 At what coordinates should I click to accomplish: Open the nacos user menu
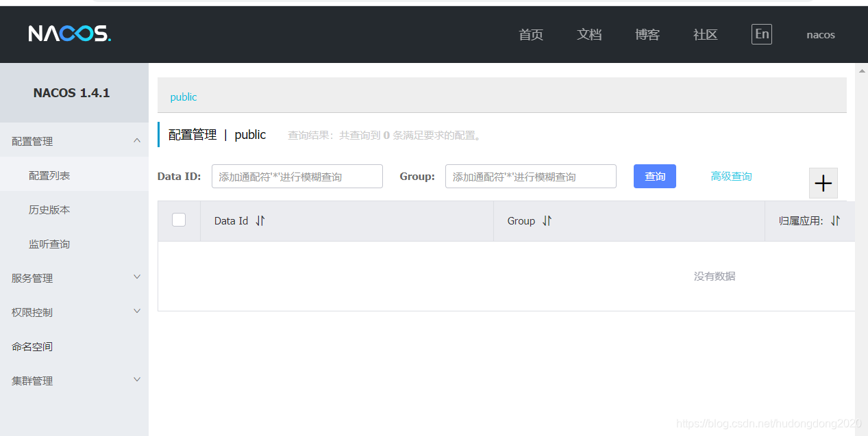coord(821,35)
